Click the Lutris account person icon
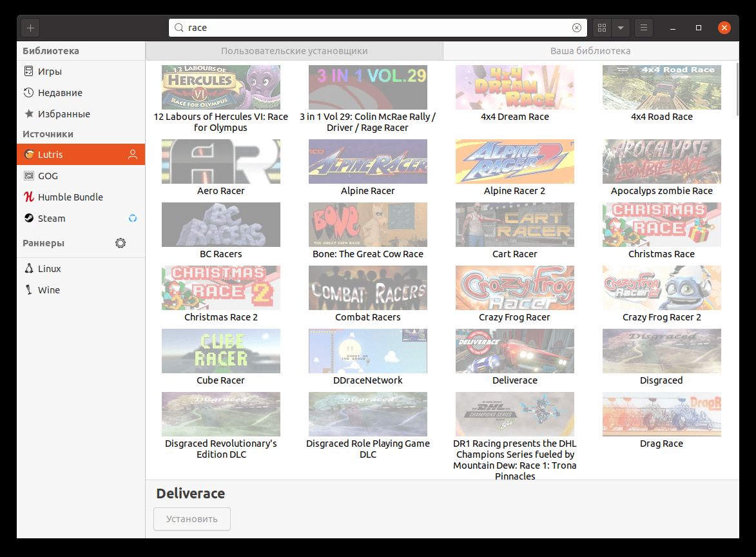Screen dimensions: 756x557 click(x=133, y=154)
